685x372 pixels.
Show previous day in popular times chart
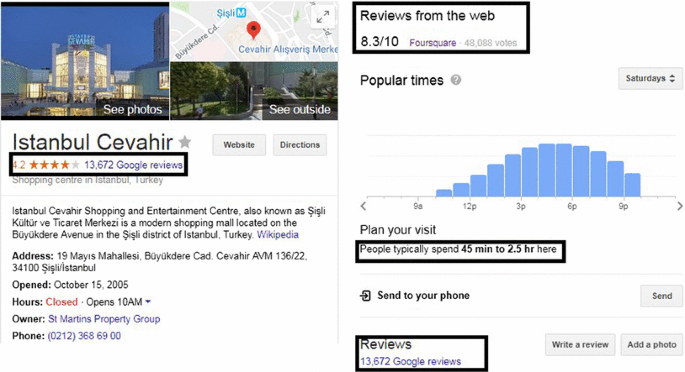coord(363,206)
